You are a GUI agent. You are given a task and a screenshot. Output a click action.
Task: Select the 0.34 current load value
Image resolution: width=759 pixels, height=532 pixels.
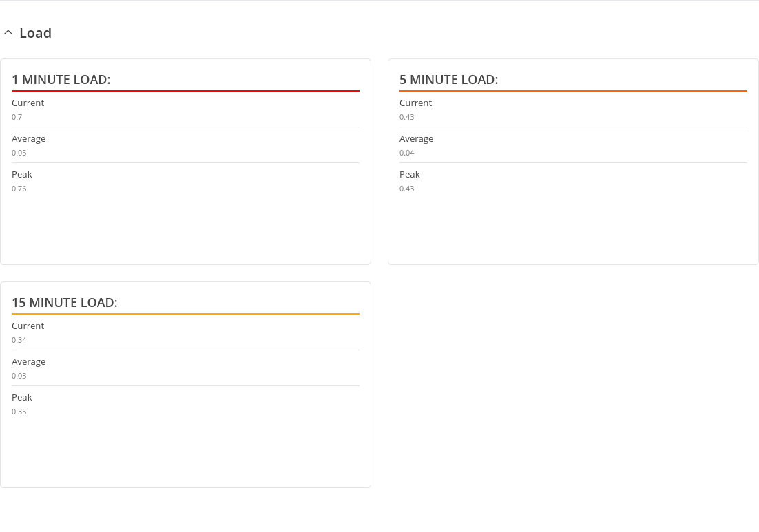click(19, 340)
